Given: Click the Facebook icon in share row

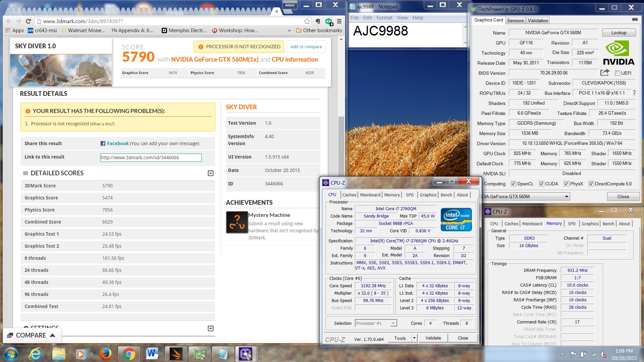Looking at the screenshot, I should pos(103,143).
